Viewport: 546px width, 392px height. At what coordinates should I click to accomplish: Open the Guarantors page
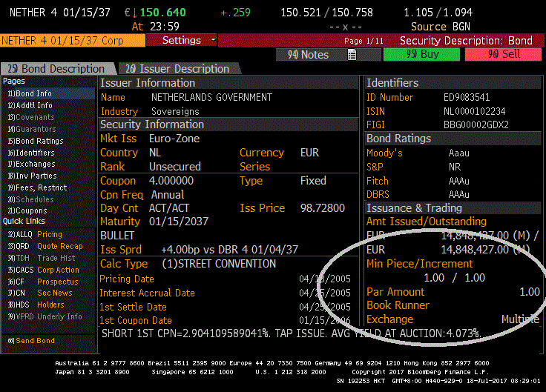tap(32, 129)
